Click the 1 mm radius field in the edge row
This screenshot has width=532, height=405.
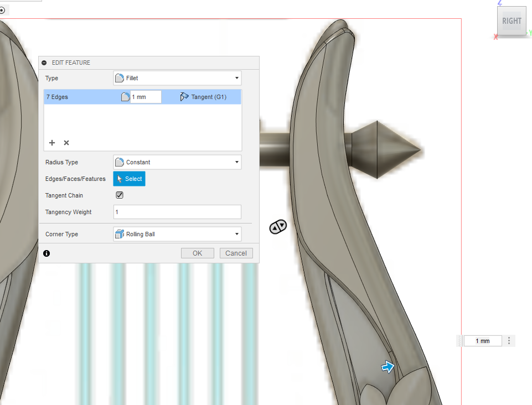point(146,97)
